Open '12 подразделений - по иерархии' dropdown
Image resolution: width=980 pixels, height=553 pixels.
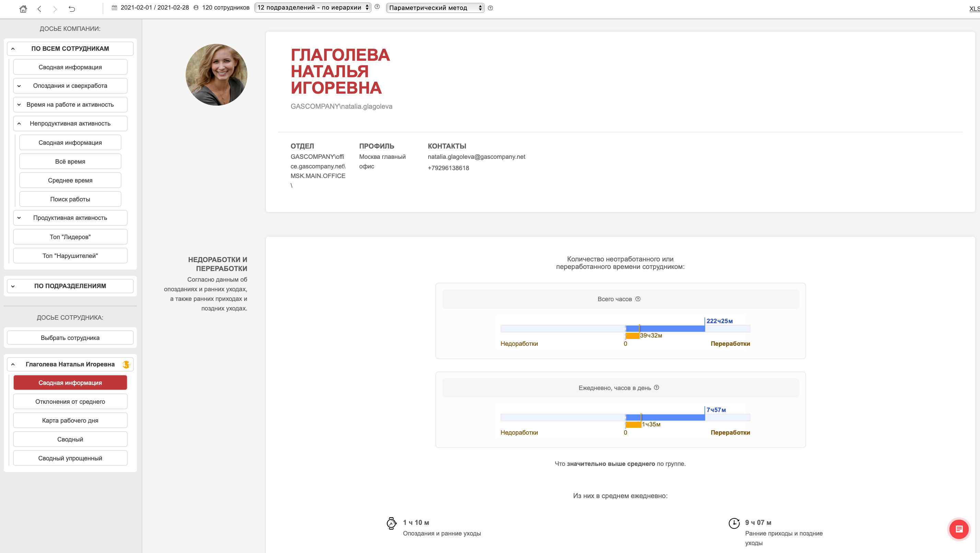pyautogui.click(x=313, y=8)
